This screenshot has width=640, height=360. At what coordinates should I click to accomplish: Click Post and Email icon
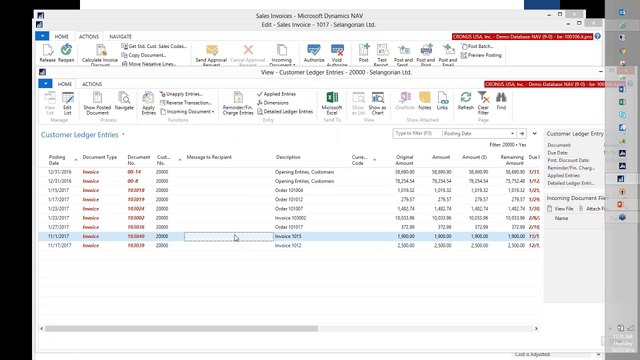tap(448, 55)
